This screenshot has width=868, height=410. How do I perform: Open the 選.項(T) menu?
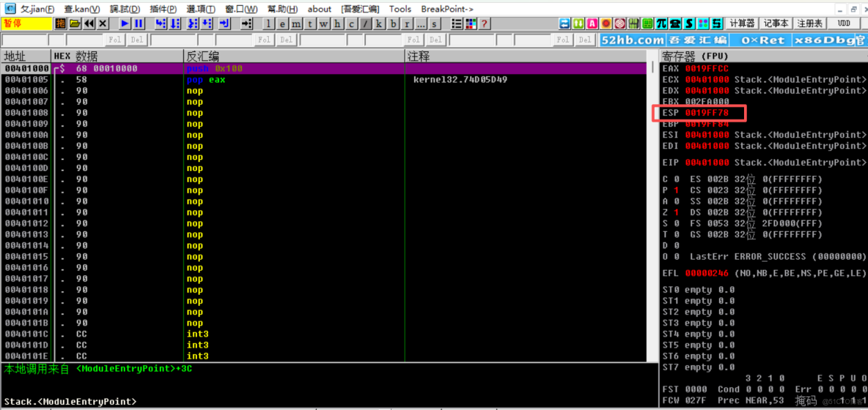(202, 9)
